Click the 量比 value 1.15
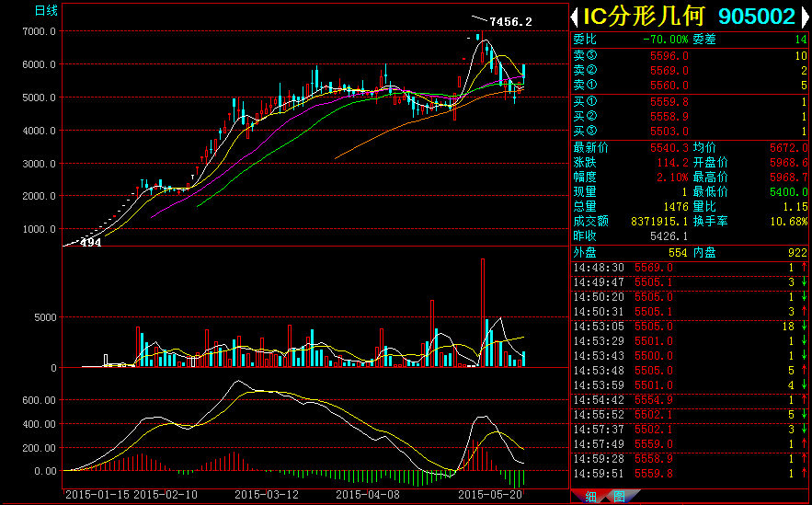Screen dimensions: 812x505 [x=795, y=207]
